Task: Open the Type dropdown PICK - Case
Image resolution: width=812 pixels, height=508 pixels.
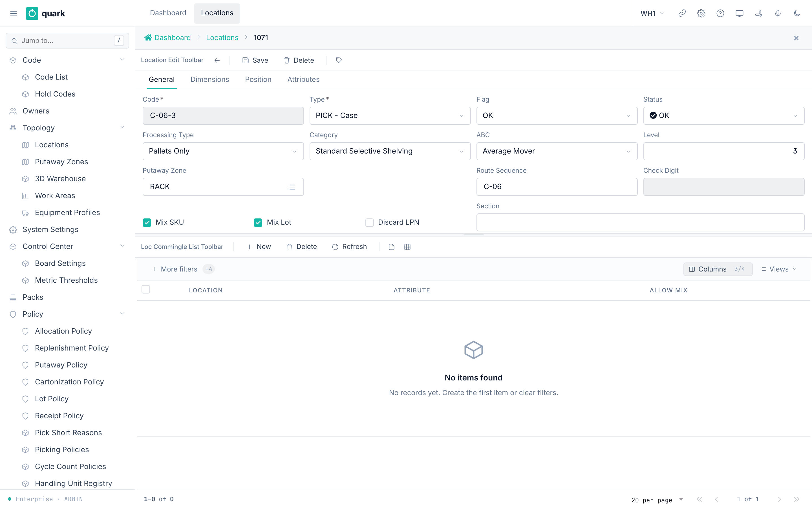Action: [x=390, y=116]
